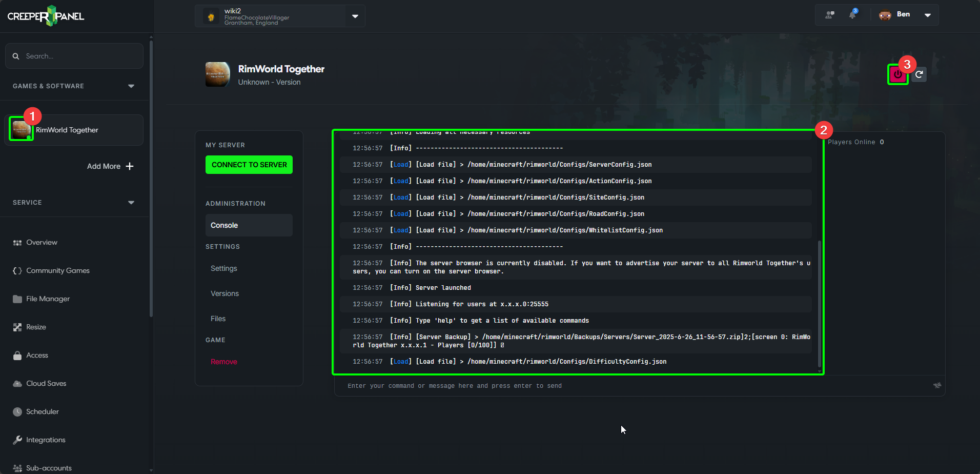Screen dimensions: 980x474
Task: Click the Connect to Server button
Action: click(249, 165)
